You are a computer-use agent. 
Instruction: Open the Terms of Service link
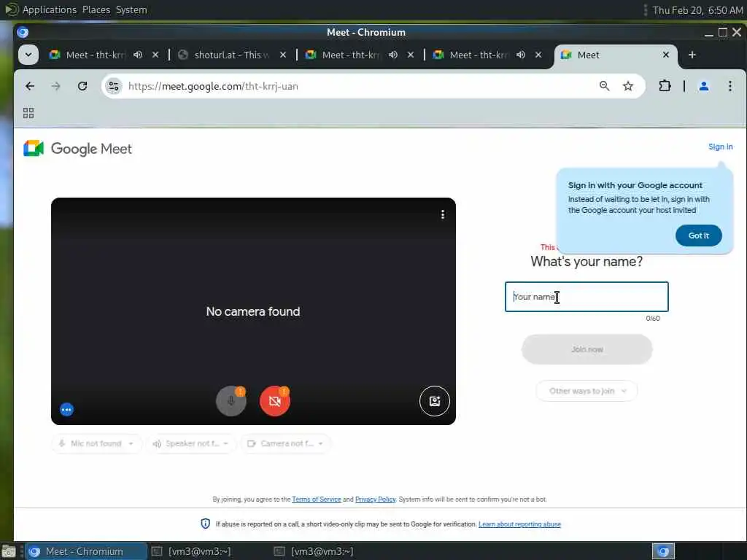(317, 499)
